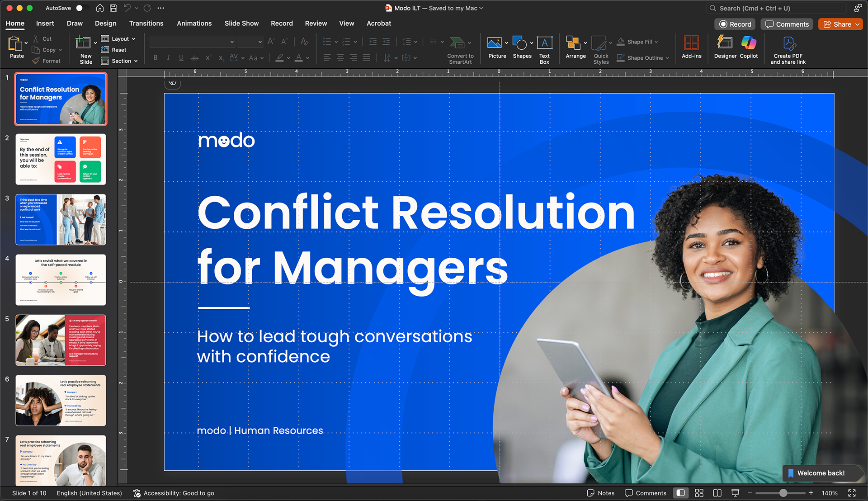
Task: Click the Home icon in title bar
Action: [x=100, y=8]
